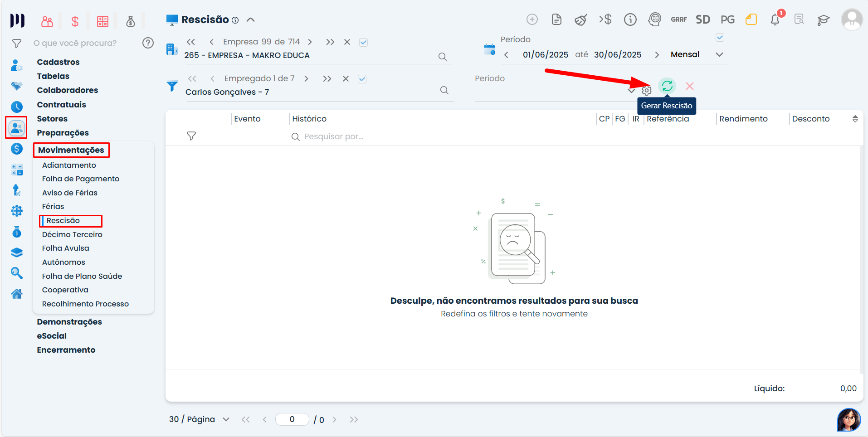Toggle the Empregado checkbox

click(362, 79)
